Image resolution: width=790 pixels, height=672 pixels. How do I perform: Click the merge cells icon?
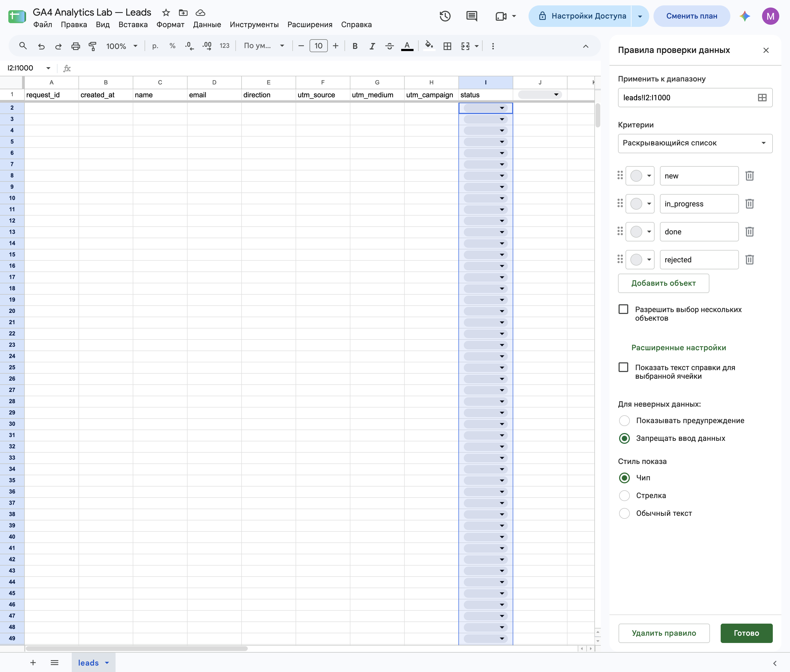(465, 46)
